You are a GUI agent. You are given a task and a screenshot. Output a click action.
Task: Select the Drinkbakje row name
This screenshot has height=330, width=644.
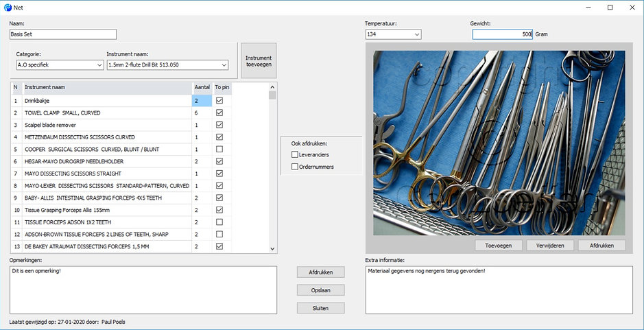107,101
